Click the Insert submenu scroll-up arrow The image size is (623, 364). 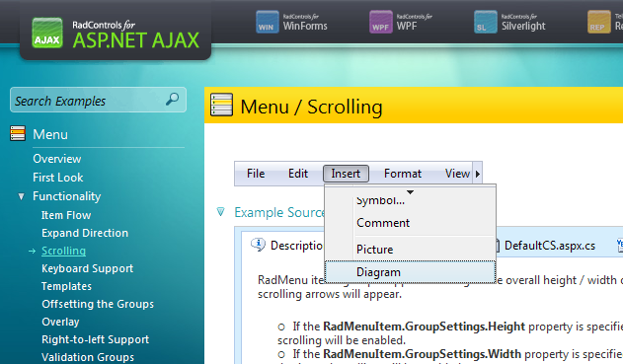(410, 192)
